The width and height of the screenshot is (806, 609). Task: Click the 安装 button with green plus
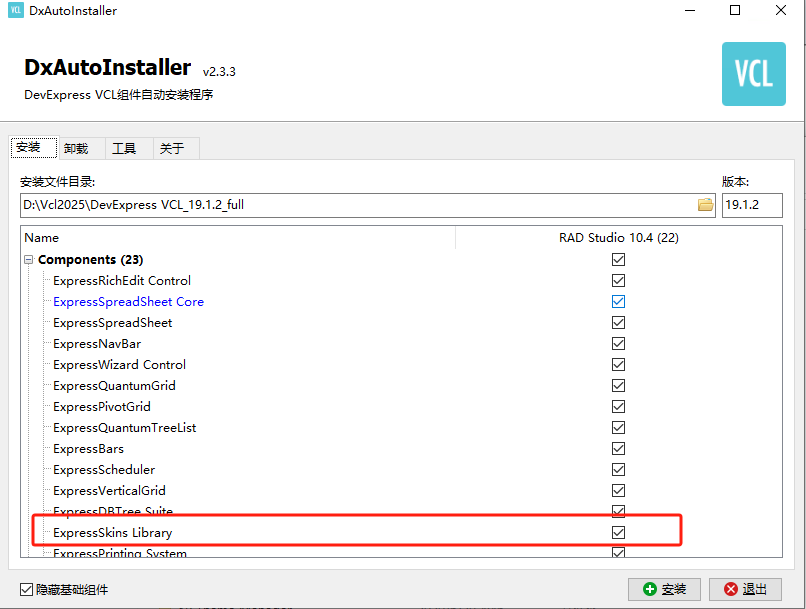[664, 589]
